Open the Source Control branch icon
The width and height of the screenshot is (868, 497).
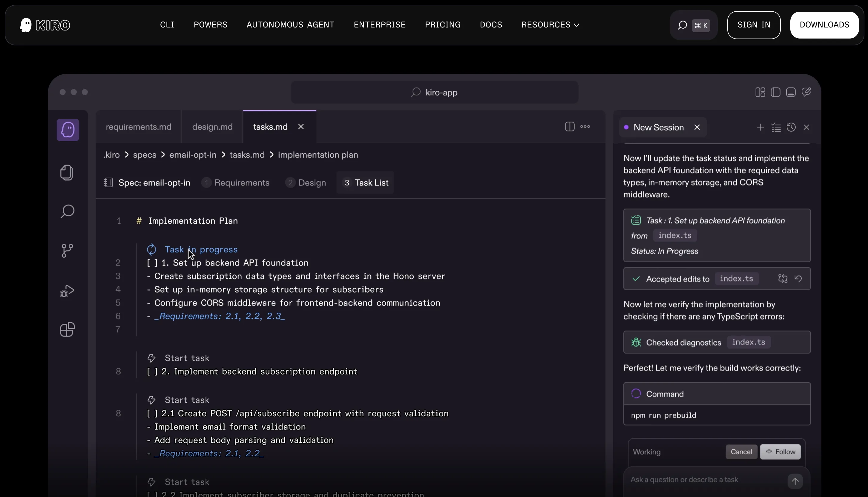67,251
